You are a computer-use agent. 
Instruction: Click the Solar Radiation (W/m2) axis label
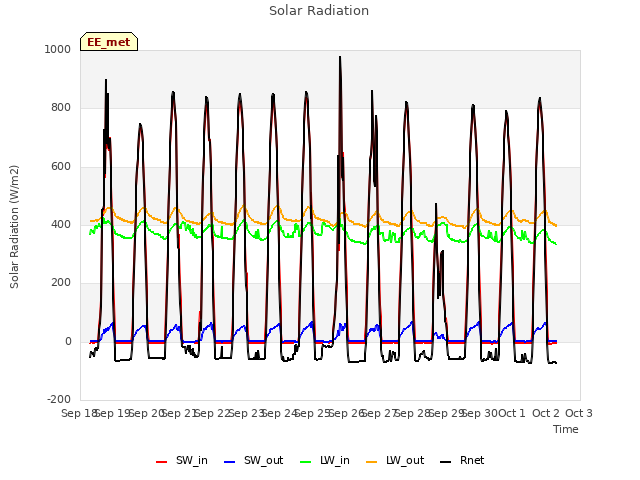[14, 227]
